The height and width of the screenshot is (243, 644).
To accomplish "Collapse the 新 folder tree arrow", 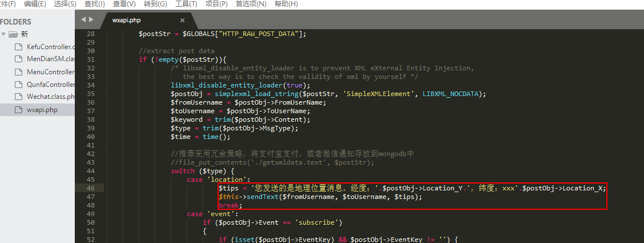I will pyautogui.click(x=5, y=34).
